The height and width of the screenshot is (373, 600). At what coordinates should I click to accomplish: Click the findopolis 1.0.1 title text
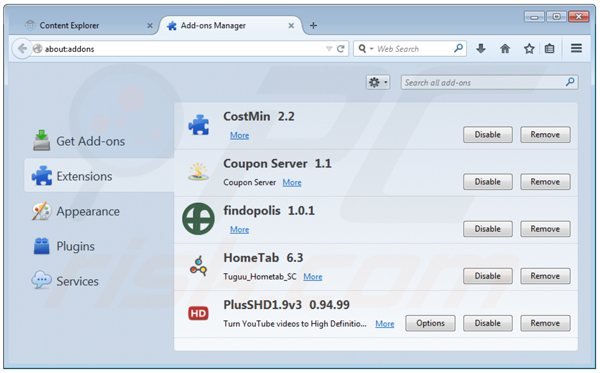point(269,210)
